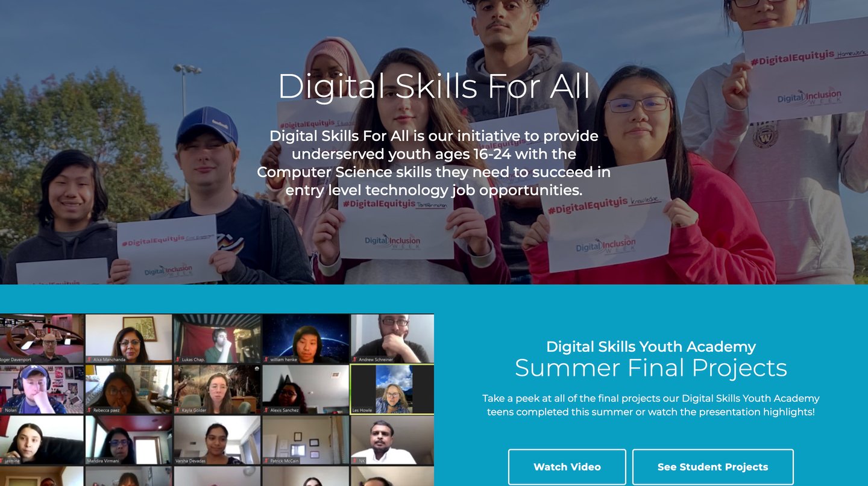Select the Varsha Devadas video tile
The width and height of the screenshot is (868, 486).
[x=217, y=440]
